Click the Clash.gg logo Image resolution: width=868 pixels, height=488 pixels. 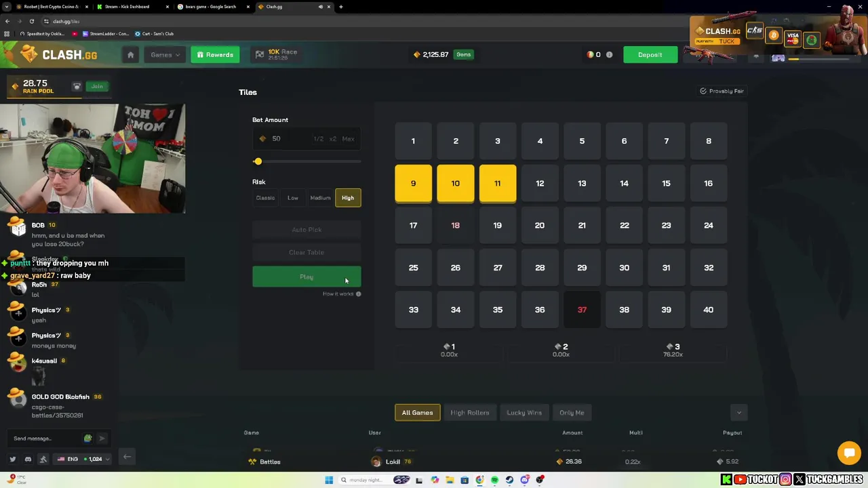click(59, 54)
